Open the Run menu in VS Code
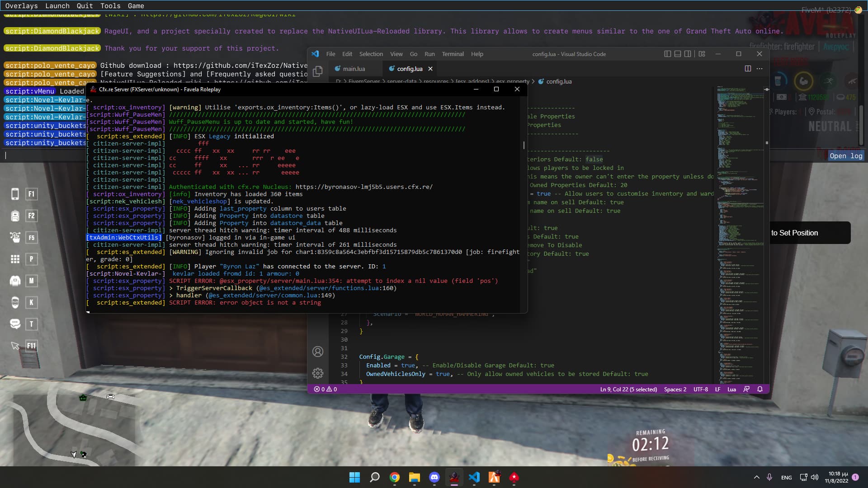Screen dimensions: 868x488 (x=429, y=54)
